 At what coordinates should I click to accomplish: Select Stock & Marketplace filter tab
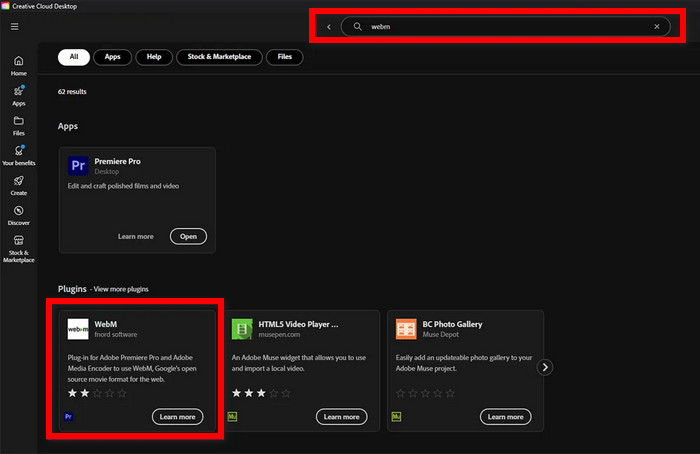point(219,57)
